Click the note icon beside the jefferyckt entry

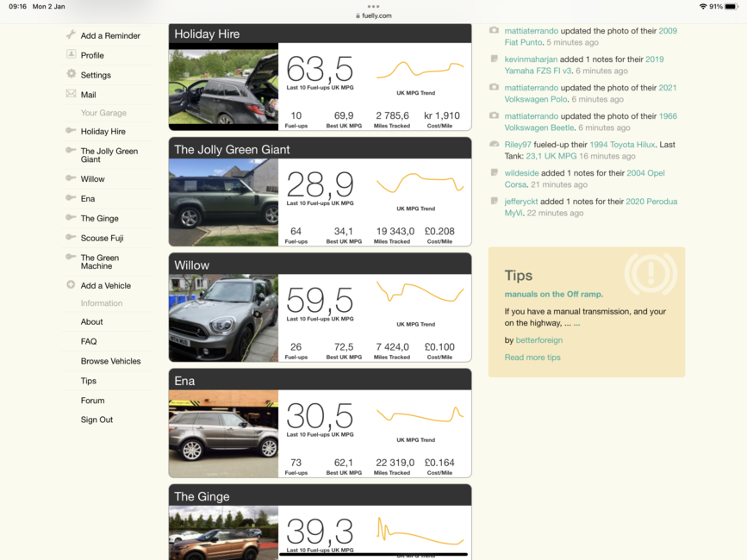click(x=495, y=201)
